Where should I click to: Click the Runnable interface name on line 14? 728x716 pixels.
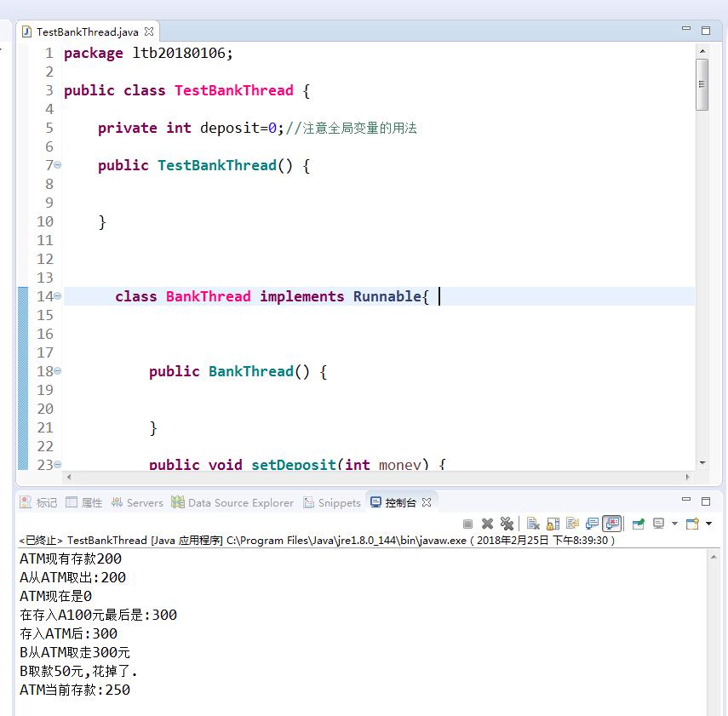(x=387, y=295)
